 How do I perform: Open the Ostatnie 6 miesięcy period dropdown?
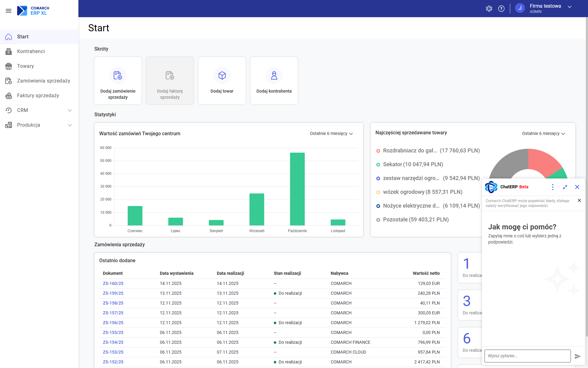331,133
